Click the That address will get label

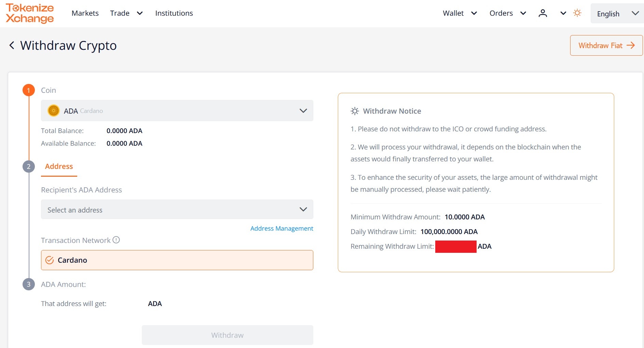point(73,304)
